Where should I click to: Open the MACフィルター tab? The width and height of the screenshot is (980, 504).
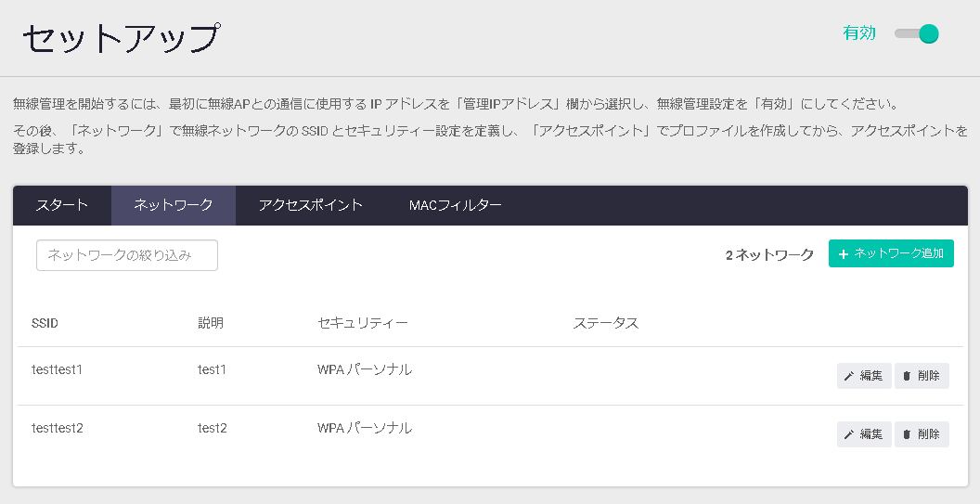(x=456, y=205)
